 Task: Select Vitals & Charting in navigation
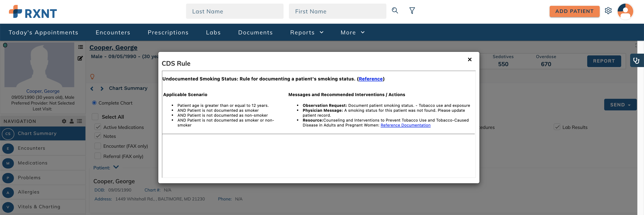[43, 207]
